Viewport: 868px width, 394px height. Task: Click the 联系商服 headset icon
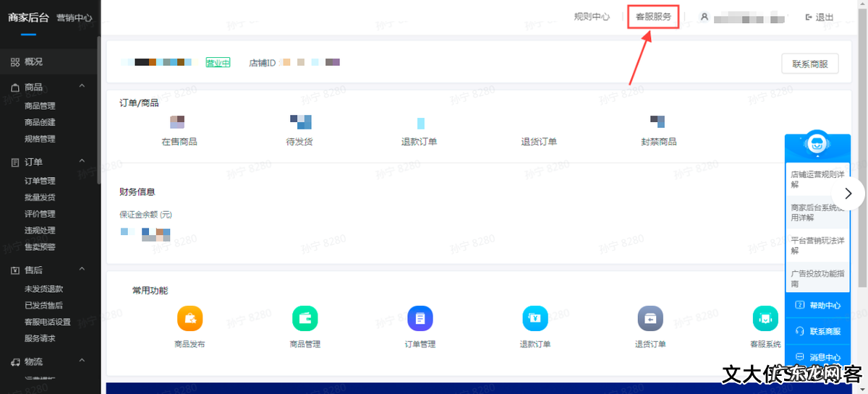click(x=800, y=331)
